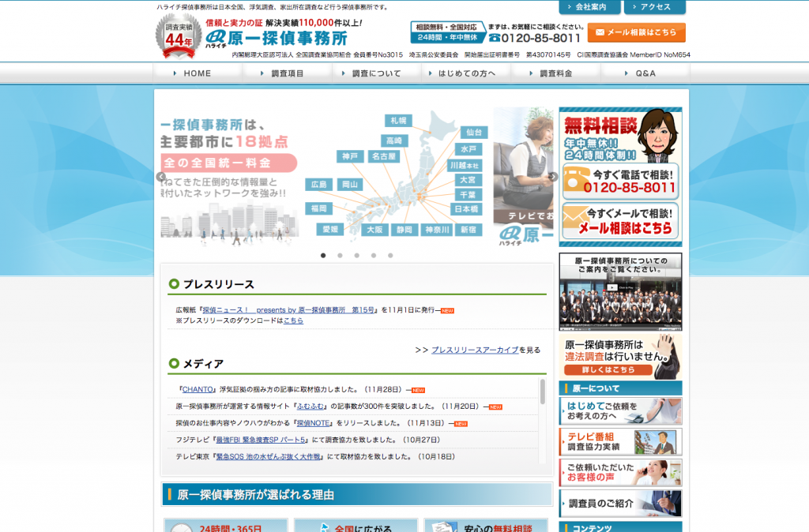The image size is (809, 532).
Task: Click the 調査実績44年 medal badge
Action: 179,36
